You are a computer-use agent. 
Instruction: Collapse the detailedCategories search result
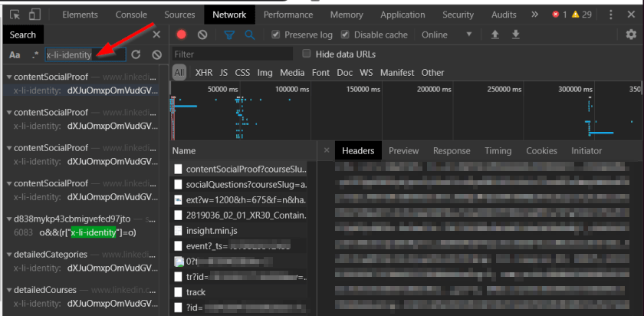pos(8,254)
